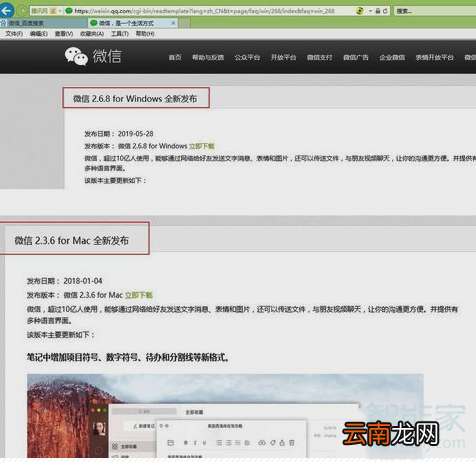The width and height of the screenshot is (476, 462).
Task: Click the Mac WeChat notes screenshot image
Action: click(x=225, y=416)
